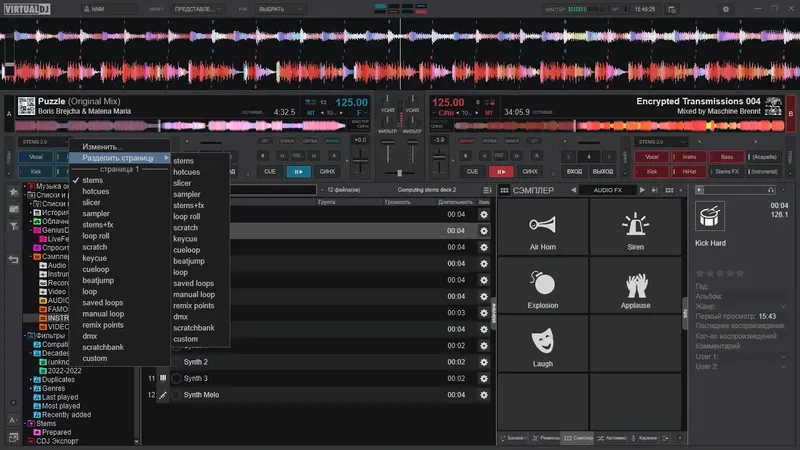Toggle the Stems FX pad on deck B
This screenshot has width=800, height=450.
point(727,171)
